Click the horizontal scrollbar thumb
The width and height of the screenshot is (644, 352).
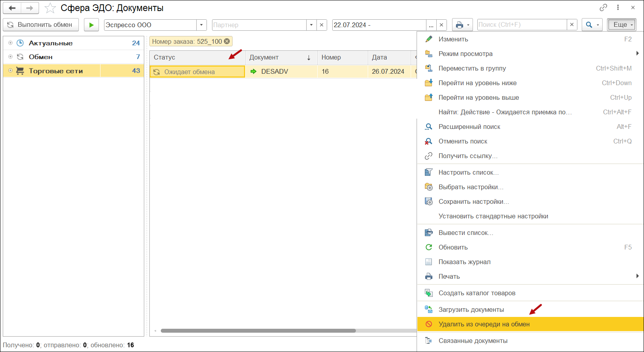258,331
